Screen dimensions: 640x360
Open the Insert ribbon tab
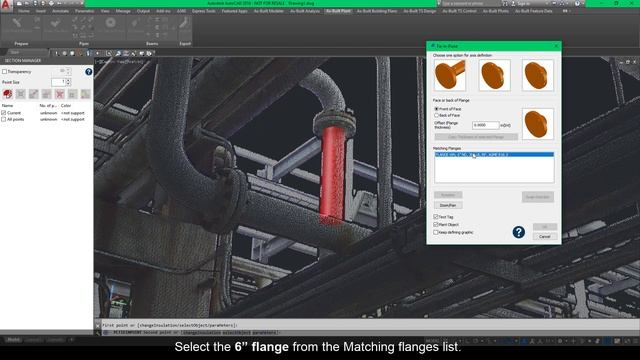(x=41, y=11)
